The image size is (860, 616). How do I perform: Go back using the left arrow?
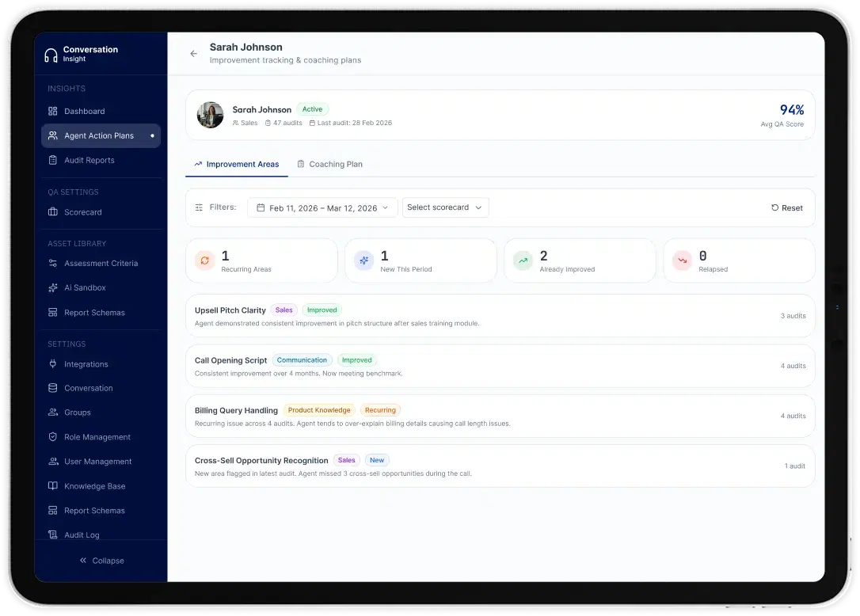click(x=193, y=54)
